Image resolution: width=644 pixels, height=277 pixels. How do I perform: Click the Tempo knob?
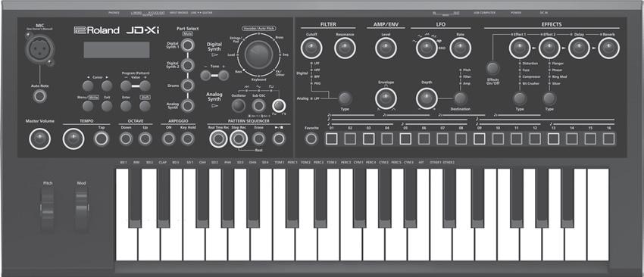tap(73, 138)
